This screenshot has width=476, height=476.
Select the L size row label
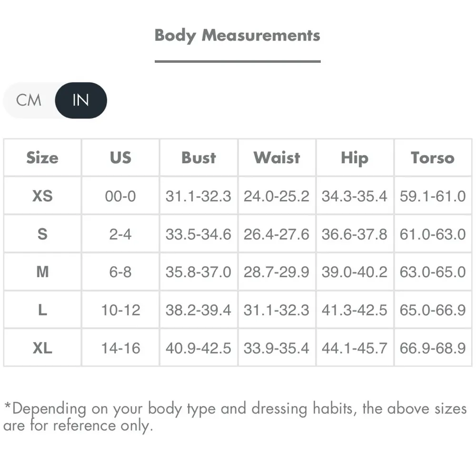(x=42, y=310)
